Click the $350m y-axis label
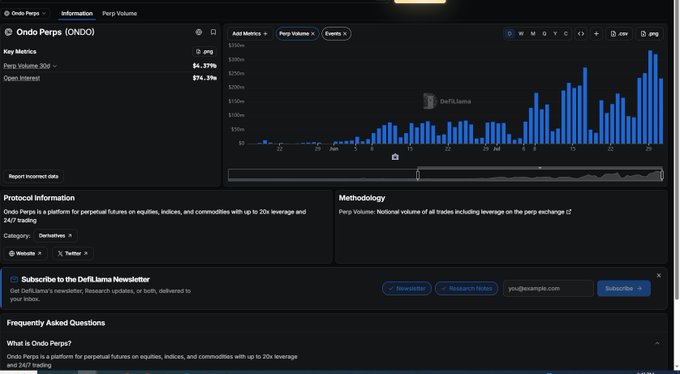Viewport: 680px width, 374px height. (x=236, y=45)
